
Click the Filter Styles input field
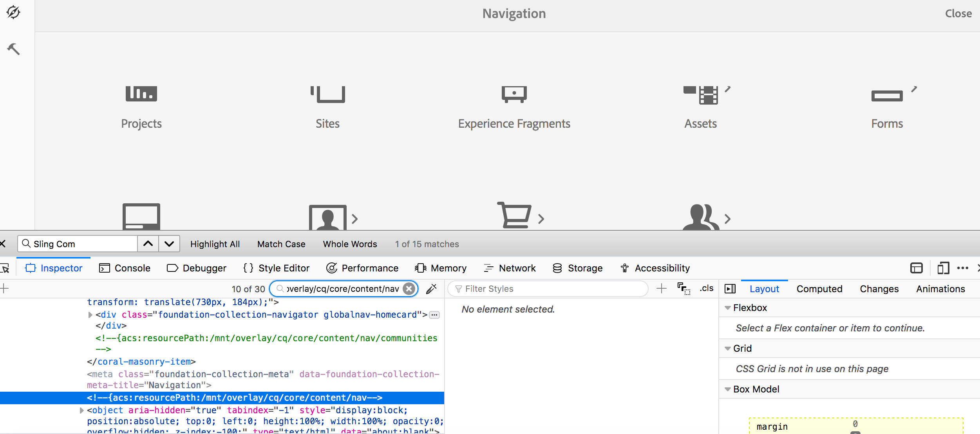(548, 289)
